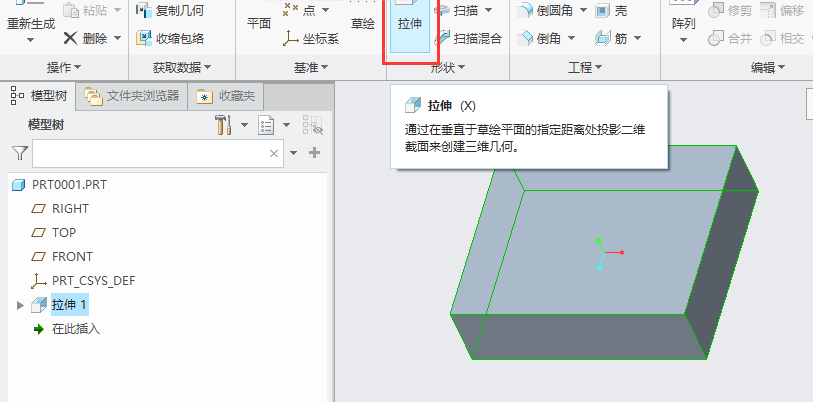This screenshot has height=402, width=813.
Task: Switch to the 文件夹浏览器 tab
Action: point(131,96)
